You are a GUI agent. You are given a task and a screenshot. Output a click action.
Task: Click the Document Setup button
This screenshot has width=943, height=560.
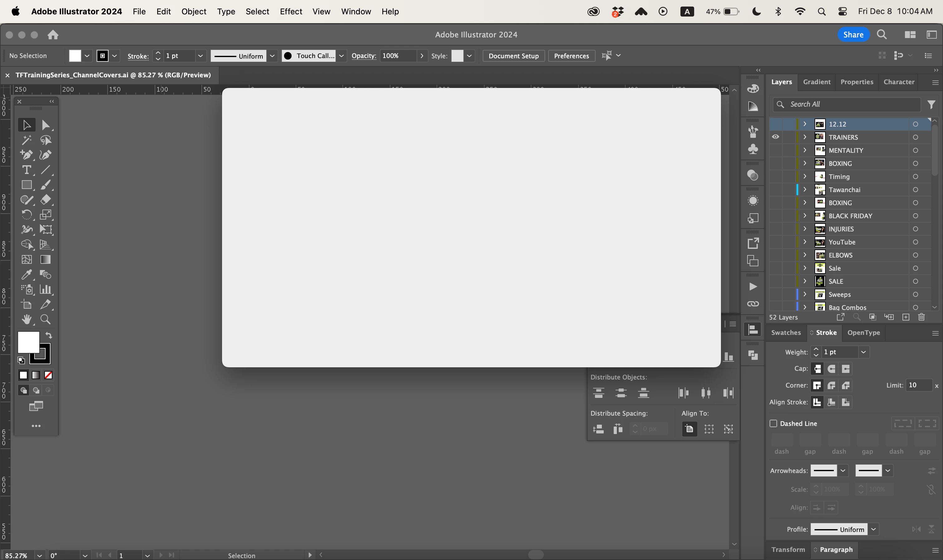[513, 56]
